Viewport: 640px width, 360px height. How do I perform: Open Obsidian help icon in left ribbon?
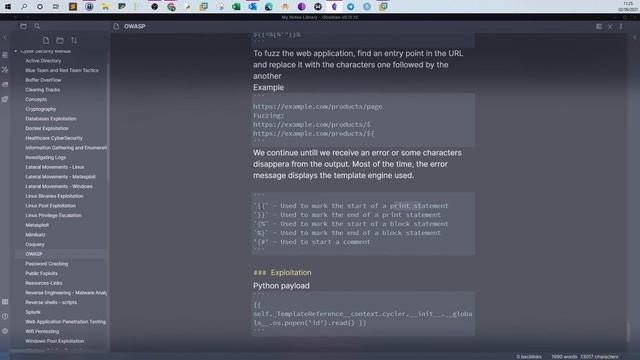pyautogui.click(x=5, y=316)
